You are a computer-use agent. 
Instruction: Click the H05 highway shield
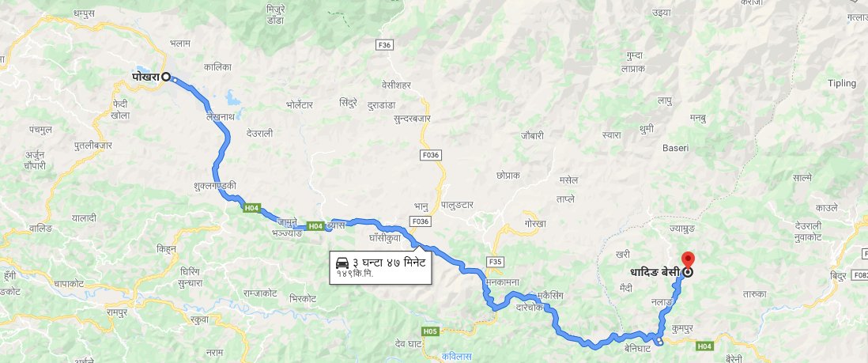(430, 331)
